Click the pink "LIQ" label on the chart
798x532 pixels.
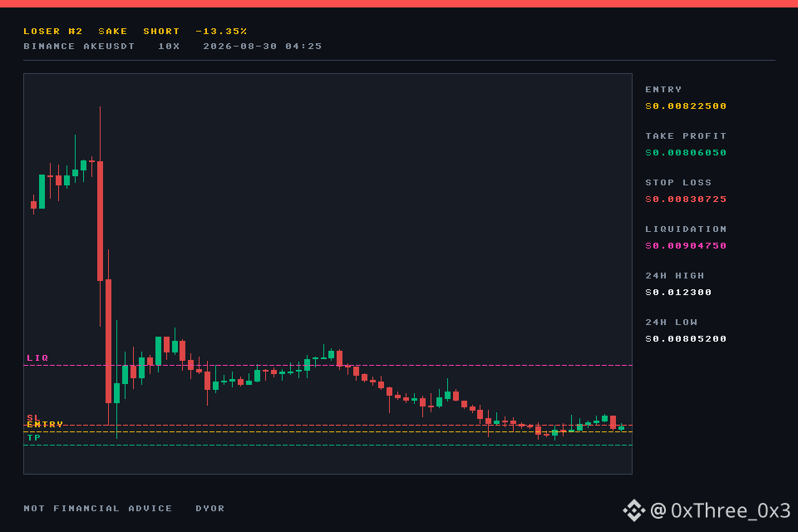(37, 358)
